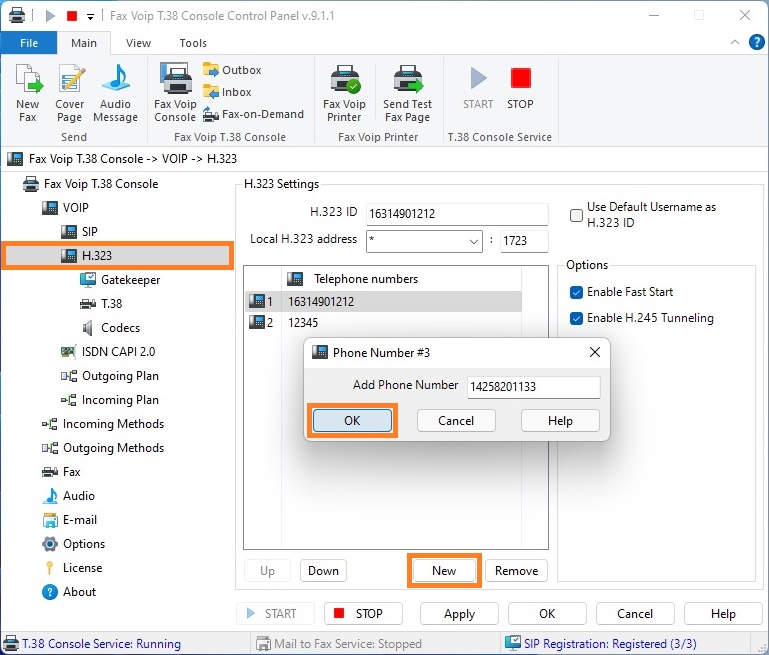Select the VOIP tree node
This screenshot has width=769, height=655.
[65, 207]
